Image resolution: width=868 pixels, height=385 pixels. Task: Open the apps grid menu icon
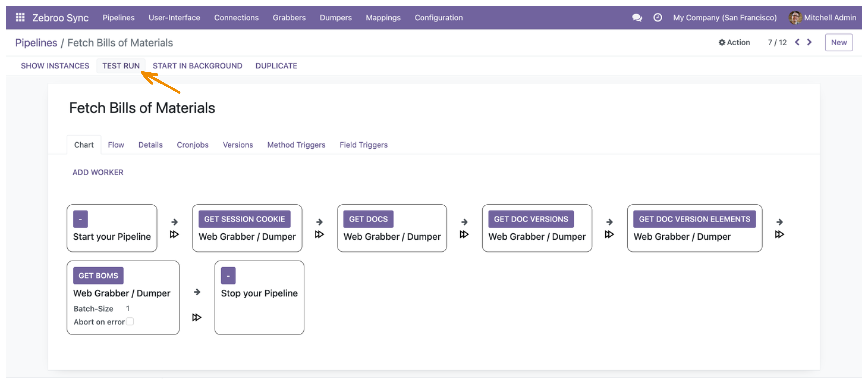coord(20,17)
